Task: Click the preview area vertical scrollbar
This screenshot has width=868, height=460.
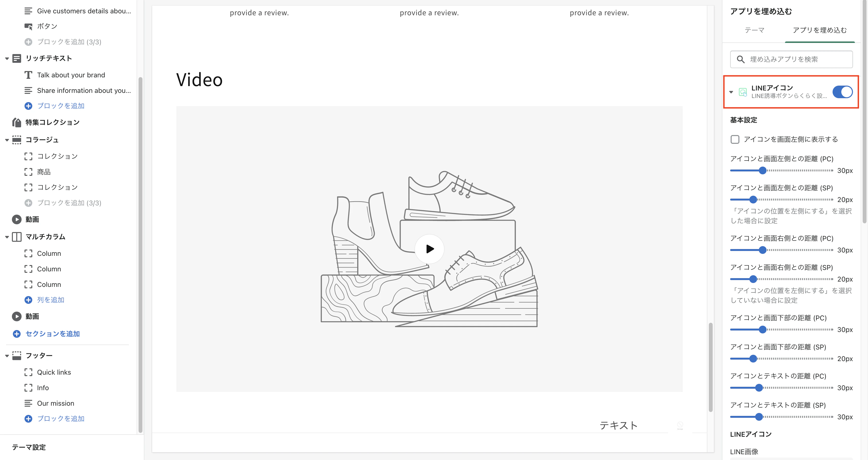Action: point(710,367)
